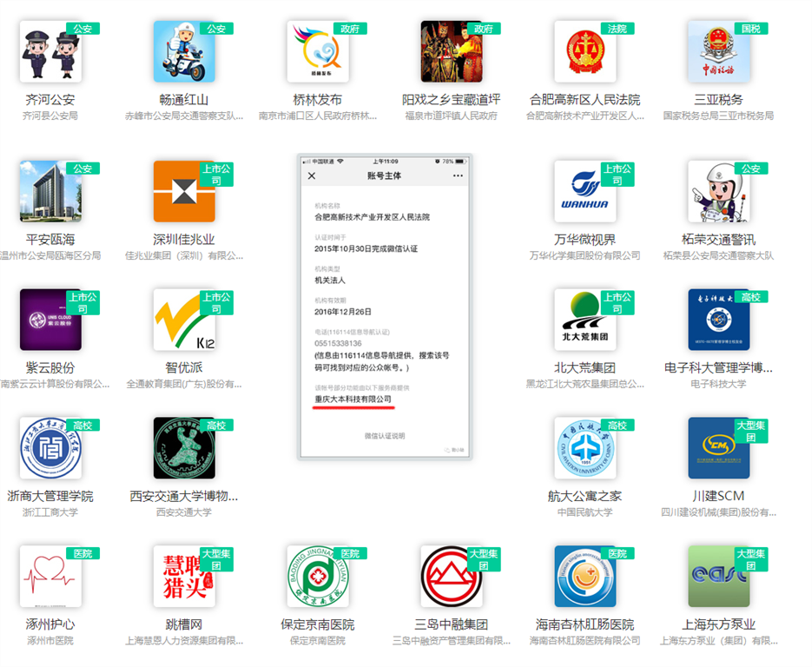
Task: Click the 跳槽网 account name
Action: point(184,624)
